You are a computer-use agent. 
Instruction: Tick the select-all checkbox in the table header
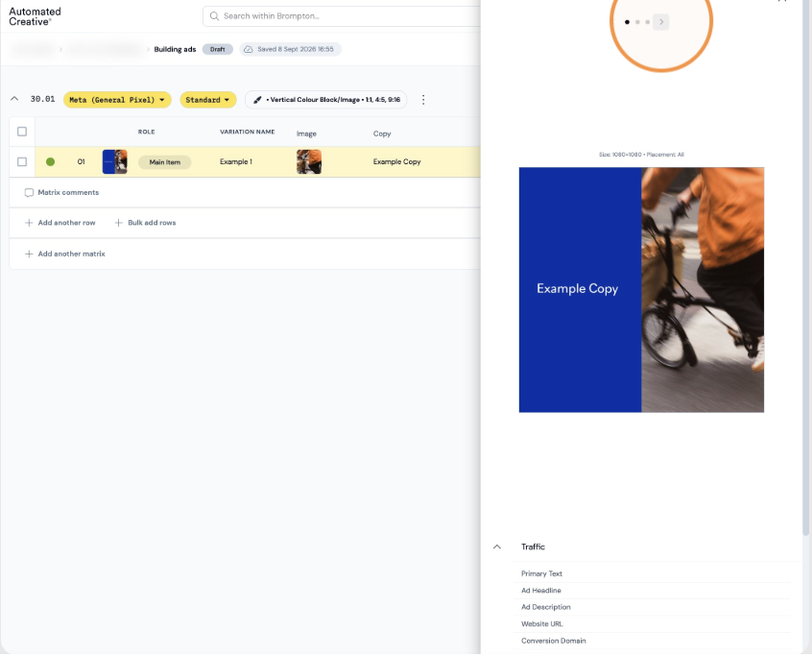point(22,132)
